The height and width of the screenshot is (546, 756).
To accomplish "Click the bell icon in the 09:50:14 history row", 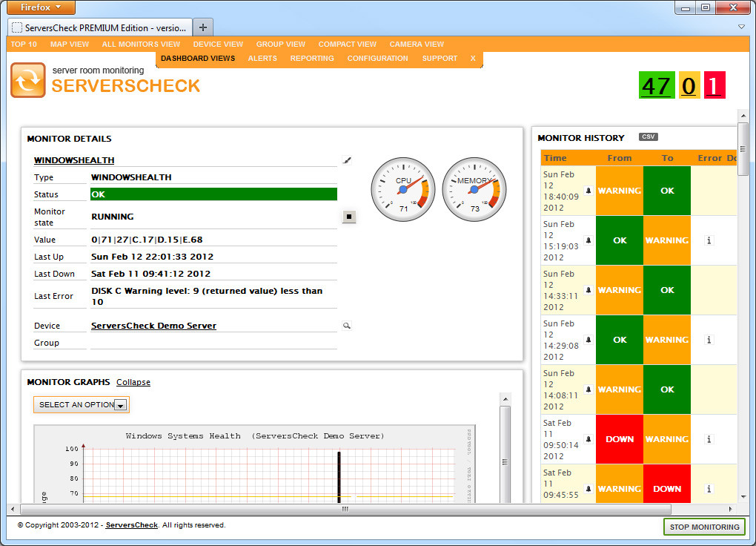I will tap(588, 439).
